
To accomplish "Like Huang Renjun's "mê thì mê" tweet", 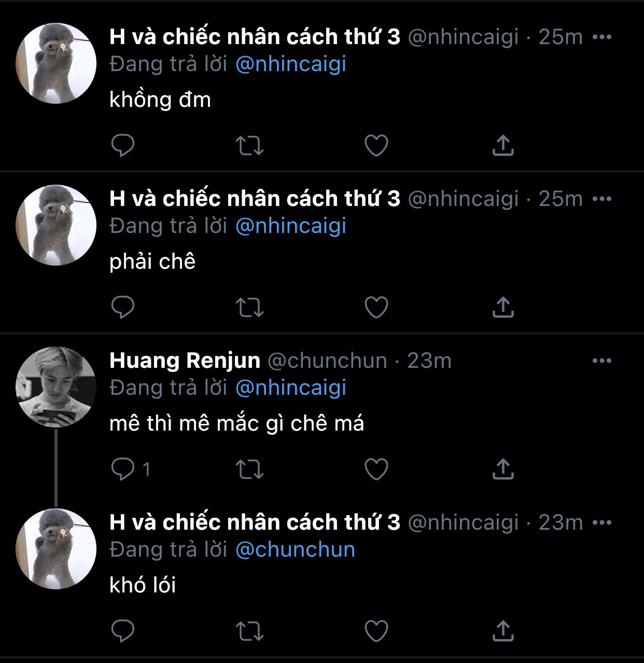I will [376, 469].
